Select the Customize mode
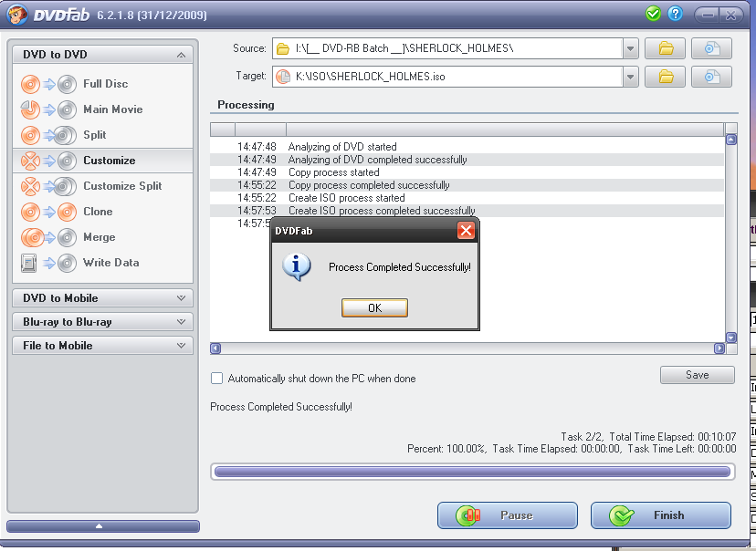This screenshot has height=551, width=756. 102,161
